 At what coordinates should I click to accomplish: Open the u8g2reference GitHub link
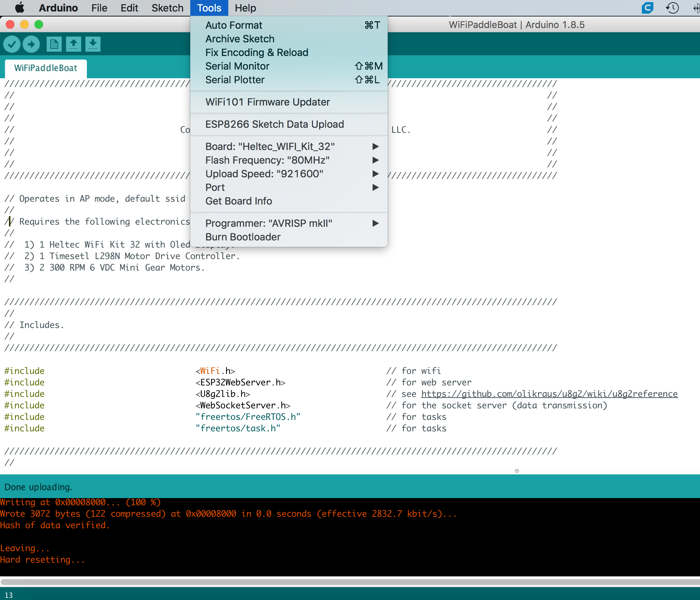(549, 394)
